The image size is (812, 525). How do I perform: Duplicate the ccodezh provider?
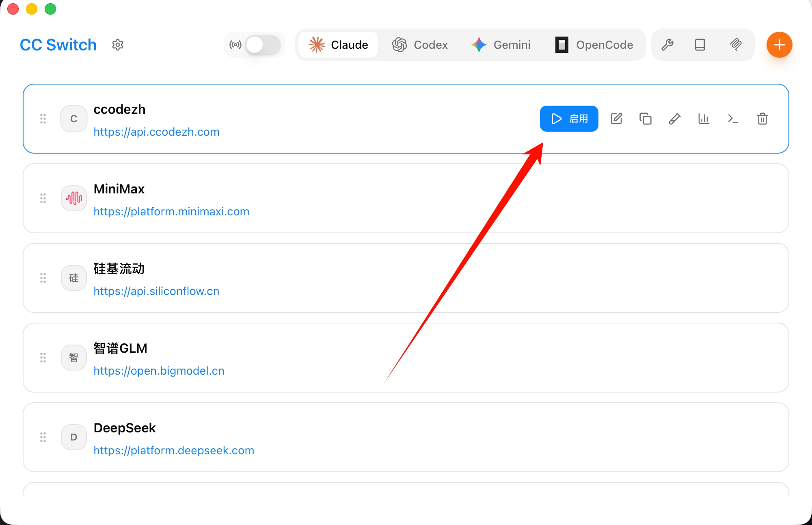646,119
